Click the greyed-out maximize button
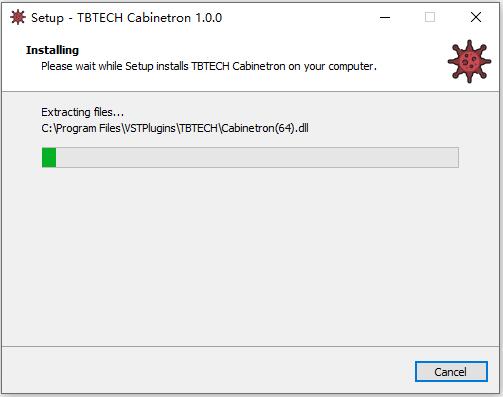The height and width of the screenshot is (397, 503). point(430,17)
